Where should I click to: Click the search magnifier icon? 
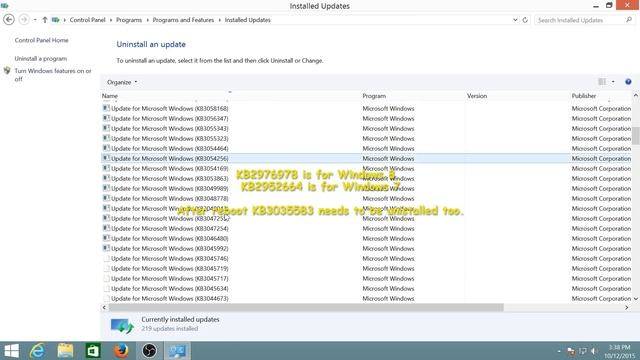click(x=629, y=20)
